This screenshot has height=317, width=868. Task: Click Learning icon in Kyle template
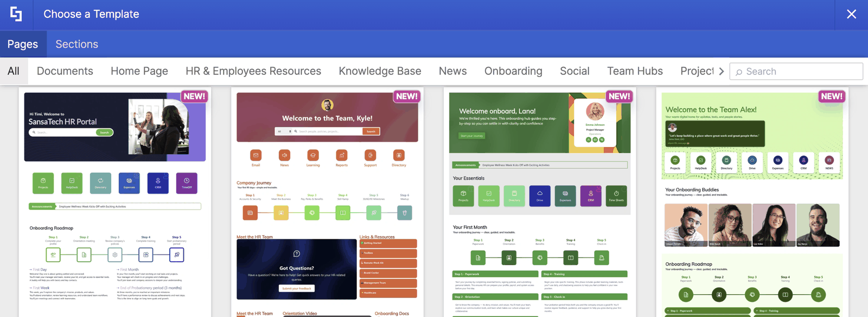pyautogui.click(x=313, y=155)
